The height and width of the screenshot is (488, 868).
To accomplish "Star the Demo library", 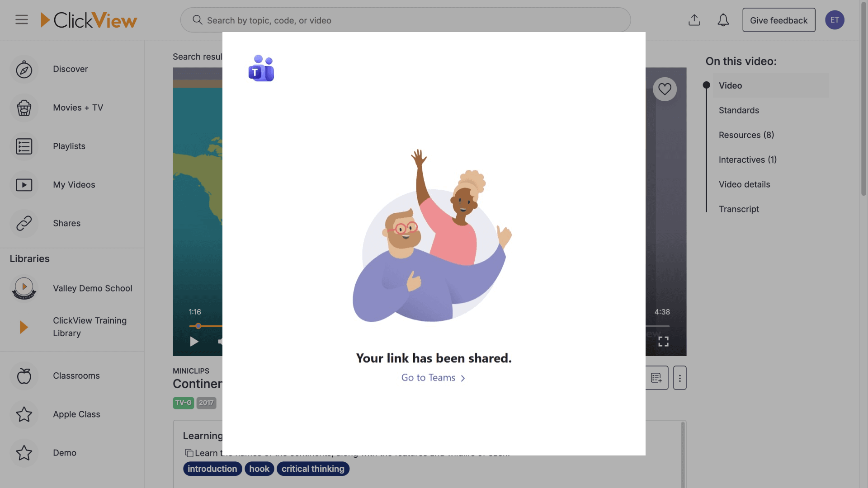I will pyautogui.click(x=24, y=453).
